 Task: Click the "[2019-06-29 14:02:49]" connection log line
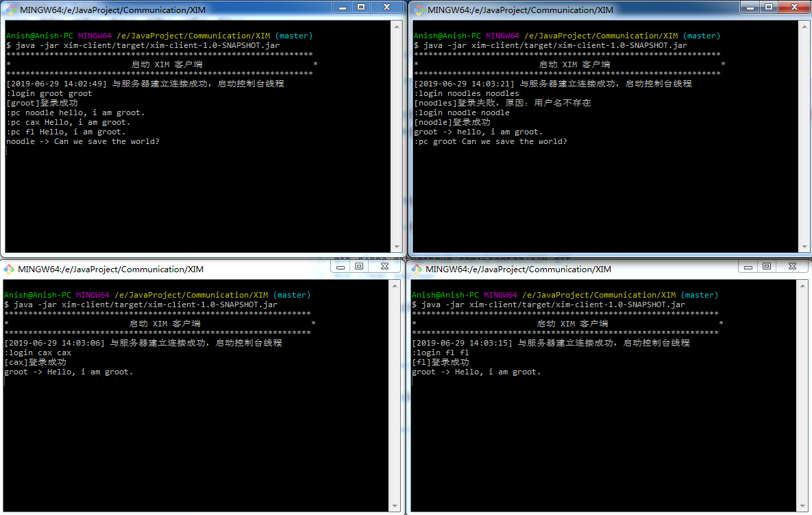pos(145,84)
